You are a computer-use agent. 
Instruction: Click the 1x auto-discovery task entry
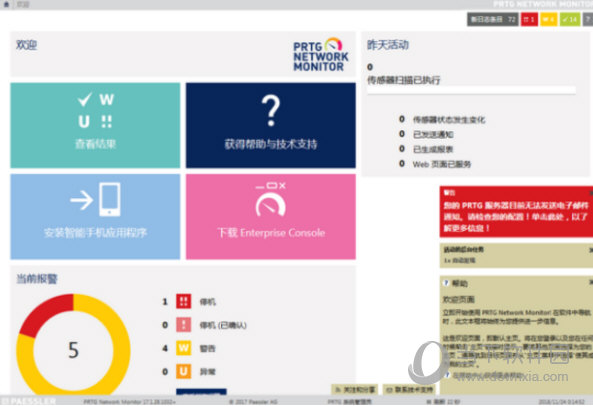click(459, 260)
